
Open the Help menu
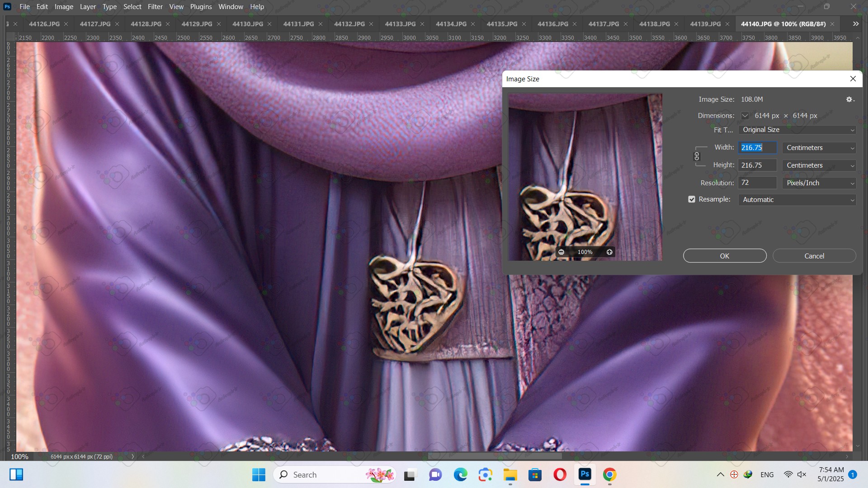click(x=257, y=7)
